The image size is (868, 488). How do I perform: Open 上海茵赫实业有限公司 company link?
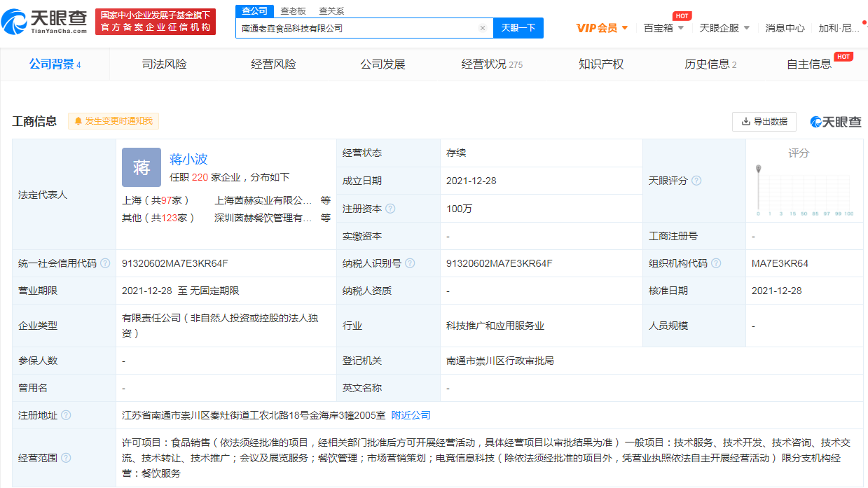click(263, 200)
